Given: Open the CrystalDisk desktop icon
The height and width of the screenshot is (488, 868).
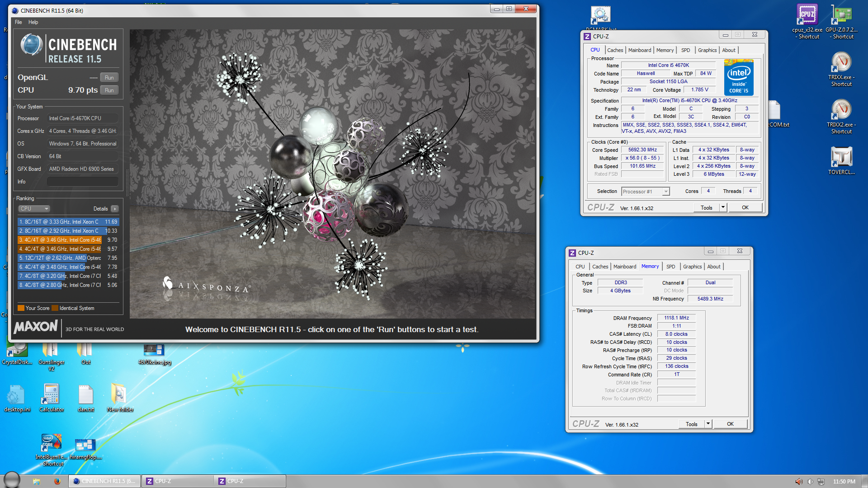Looking at the screenshot, I should tap(17, 350).
